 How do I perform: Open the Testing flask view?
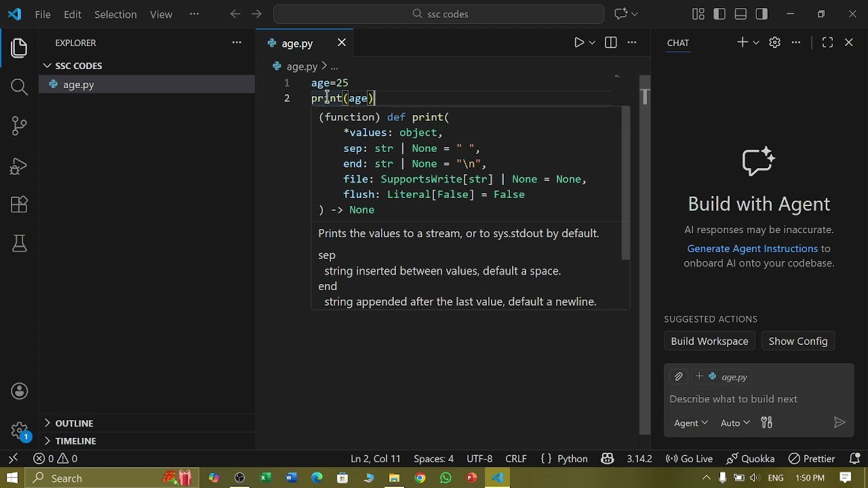point(19,243)
